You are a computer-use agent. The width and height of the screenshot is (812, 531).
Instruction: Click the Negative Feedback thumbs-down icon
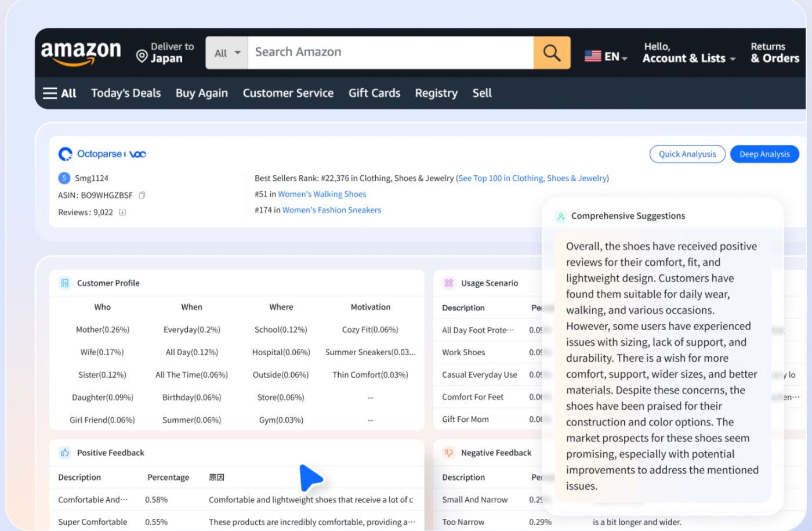point(449,453)
